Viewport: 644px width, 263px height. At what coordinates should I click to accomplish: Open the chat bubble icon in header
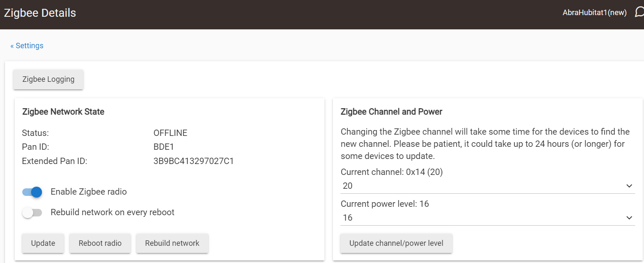click(639, 13)
